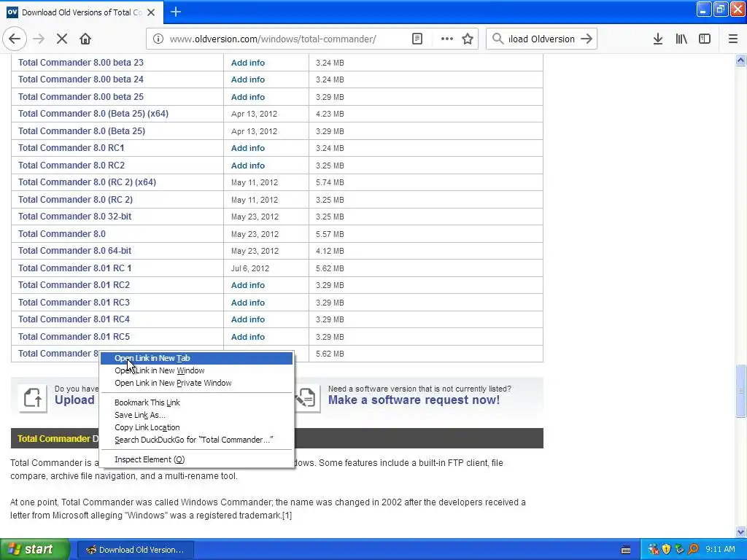The width and height of the screenshot is (747, 560).
Task: Click the yellow security shield tray icon
Action: click(667, 550)
